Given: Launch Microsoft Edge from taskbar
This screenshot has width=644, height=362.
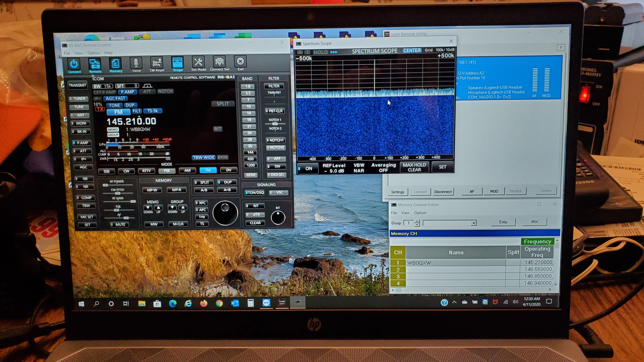Looking at the screenshot, I should coord(173,303).
